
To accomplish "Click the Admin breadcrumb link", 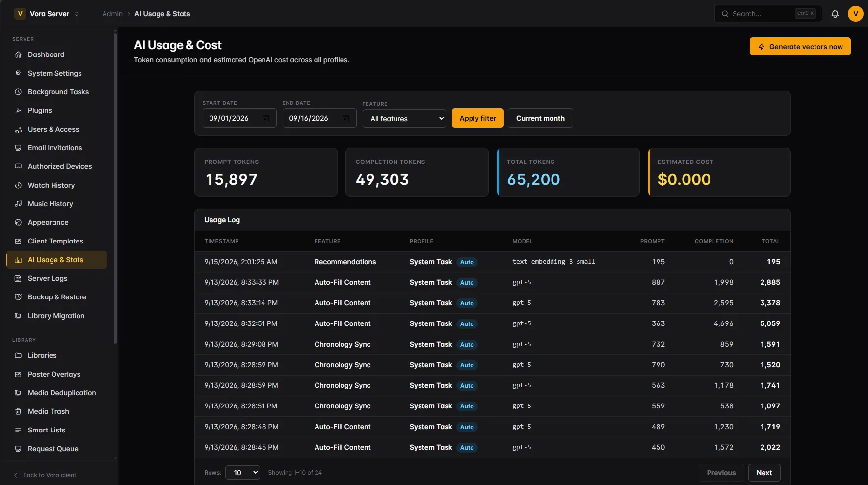I will (x=112, y=14).
